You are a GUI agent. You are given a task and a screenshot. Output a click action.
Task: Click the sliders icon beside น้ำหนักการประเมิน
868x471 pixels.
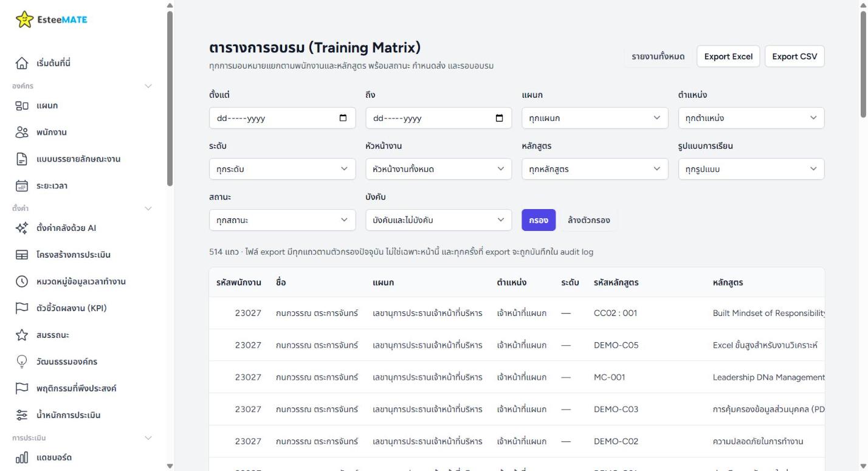22,416
